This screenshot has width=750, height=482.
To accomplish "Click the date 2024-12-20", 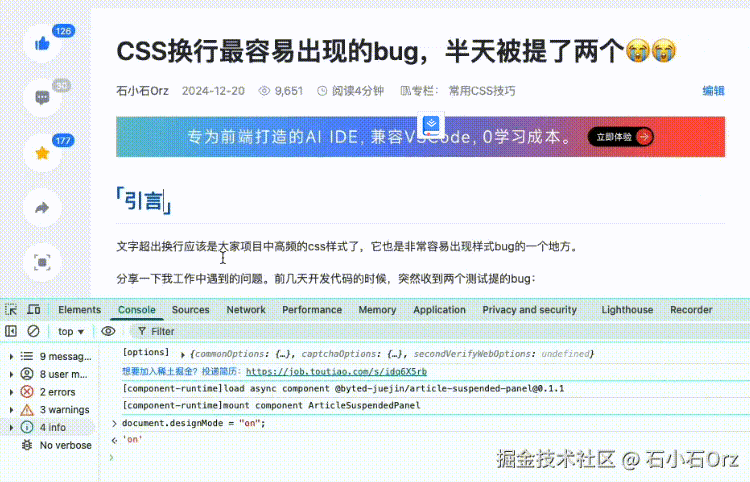I will (x=213, y=91).
